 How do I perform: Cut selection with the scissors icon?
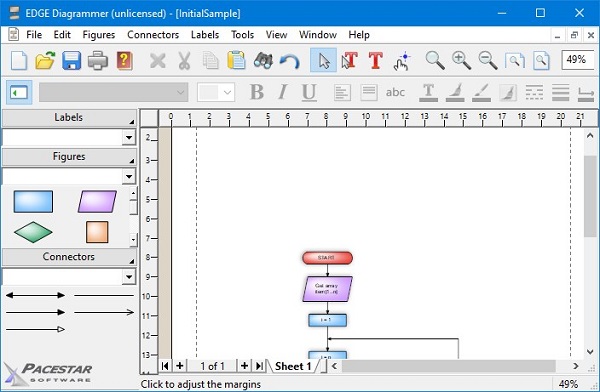click(x=184, y=60)
